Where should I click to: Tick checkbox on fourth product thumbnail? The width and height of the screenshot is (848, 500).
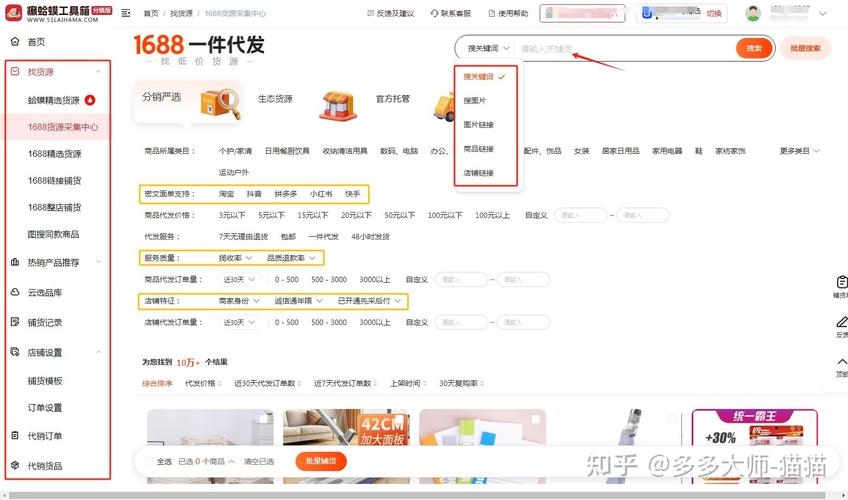click(672, 419)
